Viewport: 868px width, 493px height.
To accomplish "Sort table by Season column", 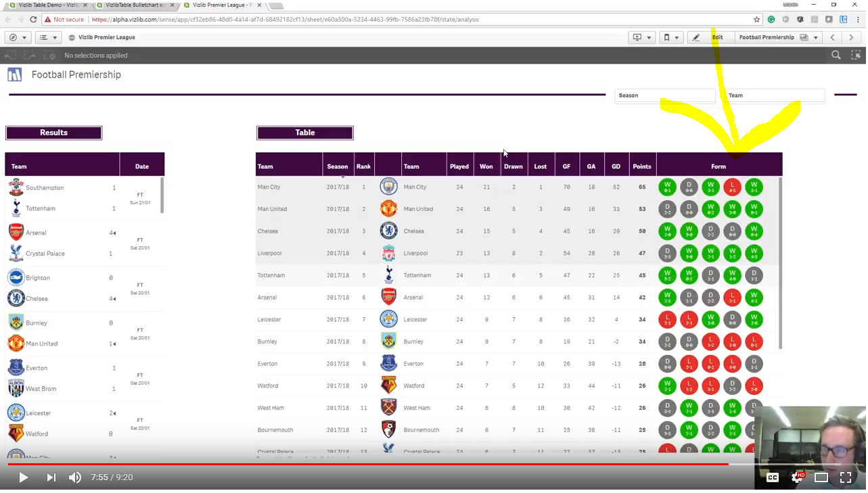I will tap(338, 166).
